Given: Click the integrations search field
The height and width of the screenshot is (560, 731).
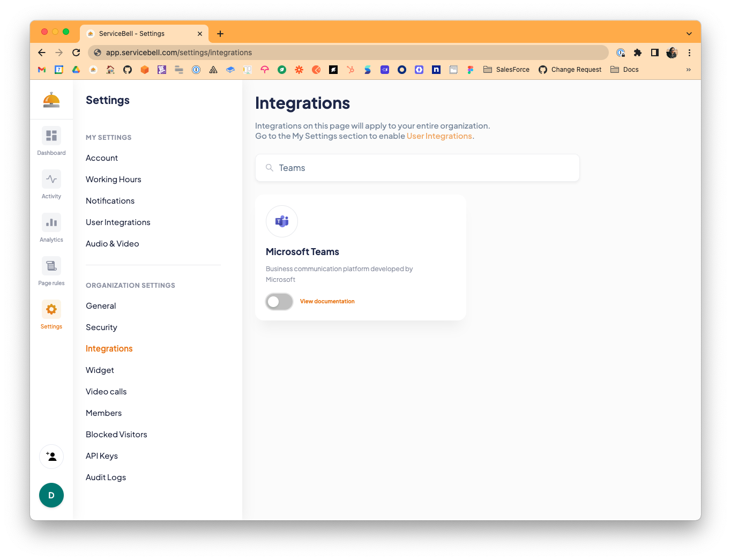Looking at the screenshot, I should coord(417,168).
